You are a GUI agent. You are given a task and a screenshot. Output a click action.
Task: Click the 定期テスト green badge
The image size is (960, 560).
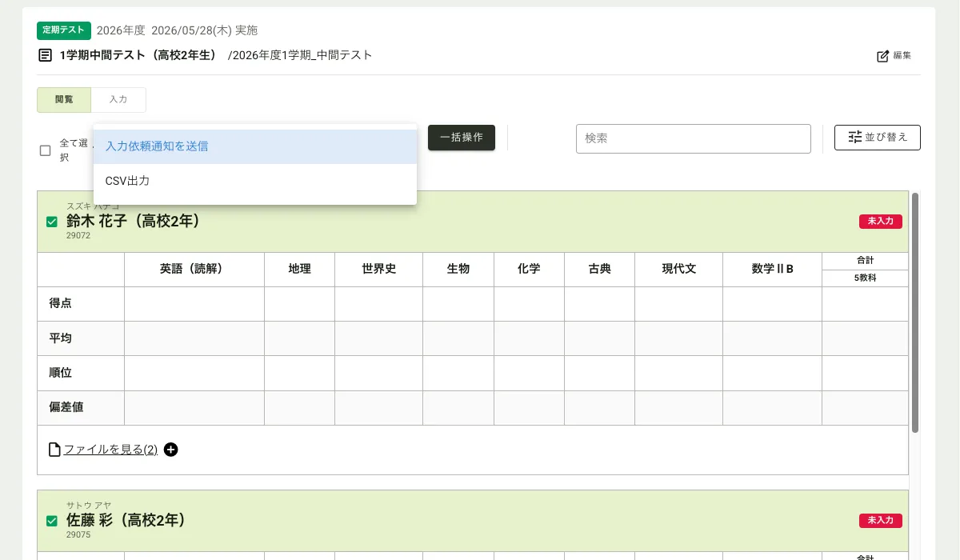63,30
